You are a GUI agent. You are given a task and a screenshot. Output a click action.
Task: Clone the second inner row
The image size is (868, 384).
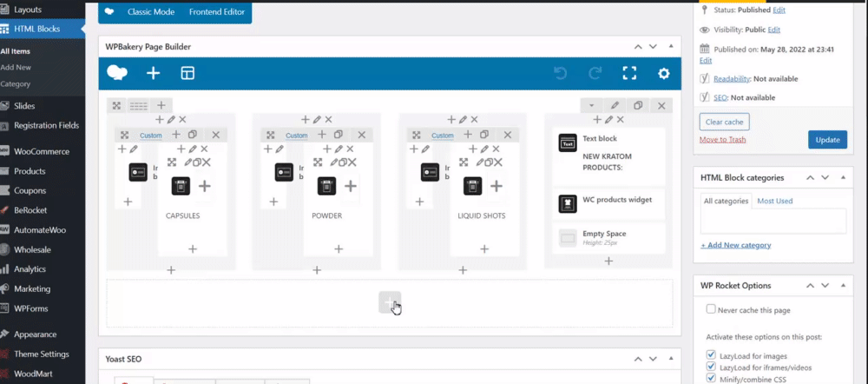pos(339,135)
